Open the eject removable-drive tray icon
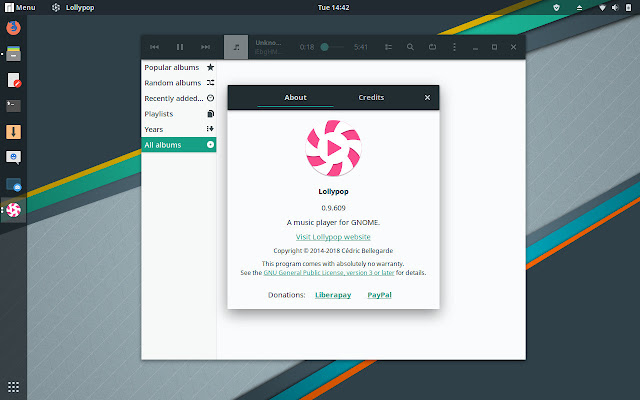Image resolution: width=640 pixels, height=400 pixels. coord(579,7)
